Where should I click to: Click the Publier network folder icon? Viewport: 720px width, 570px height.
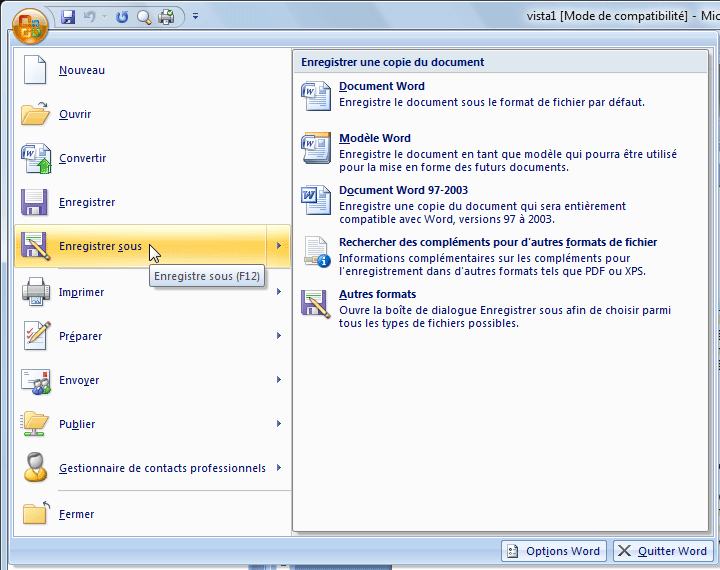coord(34,423)
